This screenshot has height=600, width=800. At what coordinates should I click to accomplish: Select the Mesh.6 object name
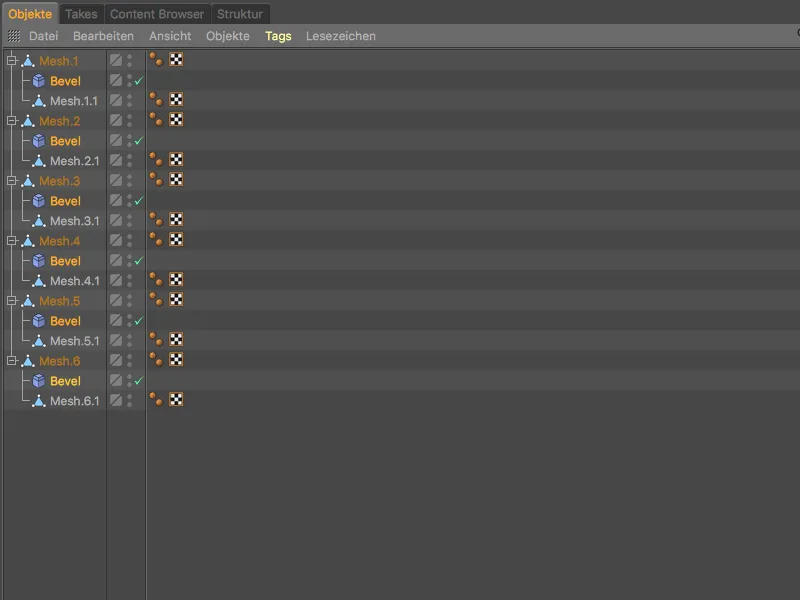60,361
